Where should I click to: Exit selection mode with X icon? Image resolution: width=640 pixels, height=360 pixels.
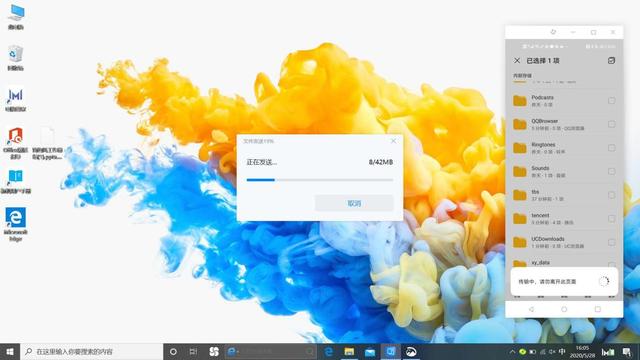[x=517, y=60]
